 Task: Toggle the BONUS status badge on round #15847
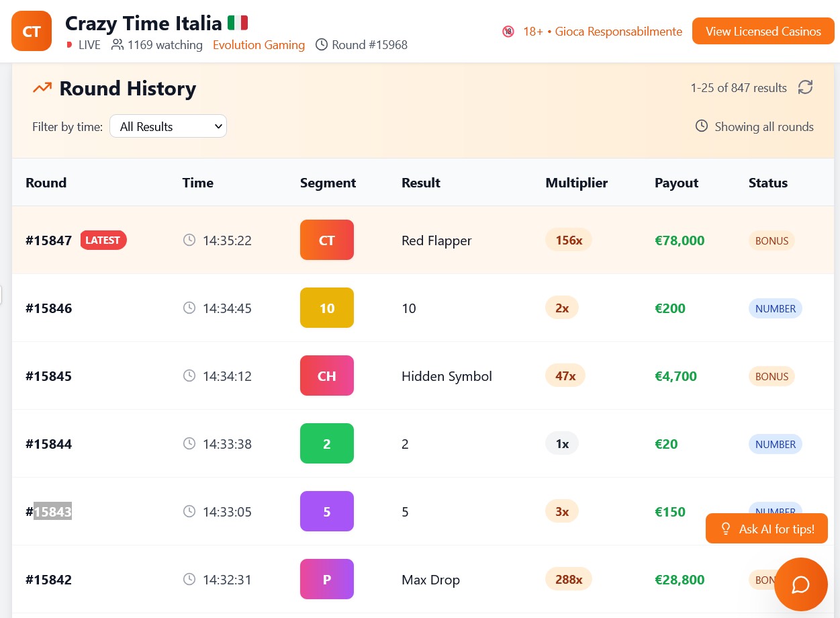(x=772, y=240)
